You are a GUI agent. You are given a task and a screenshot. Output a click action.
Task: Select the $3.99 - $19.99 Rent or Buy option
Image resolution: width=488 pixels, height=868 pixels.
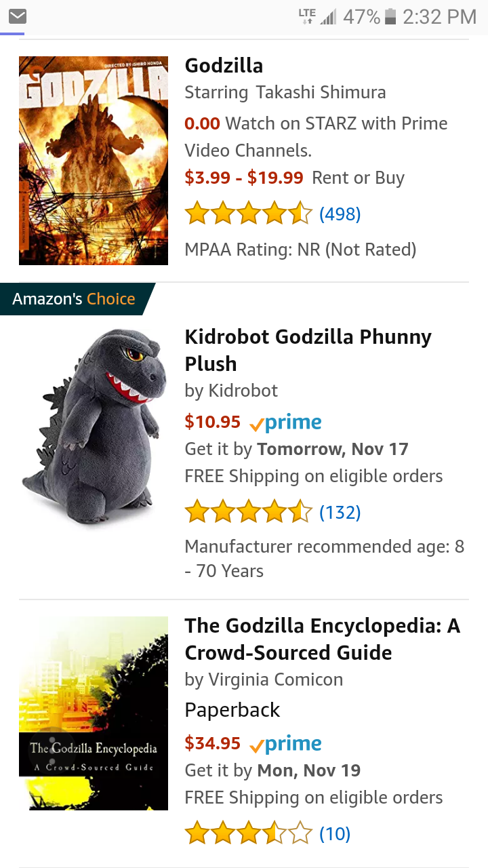coord(294,178)
